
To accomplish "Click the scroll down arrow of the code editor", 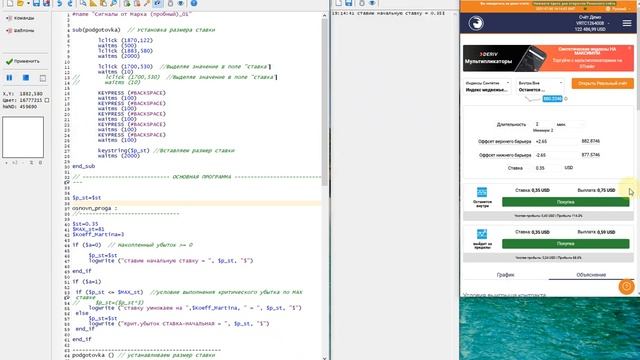I will pyautogui.click(x=325, y=358).
